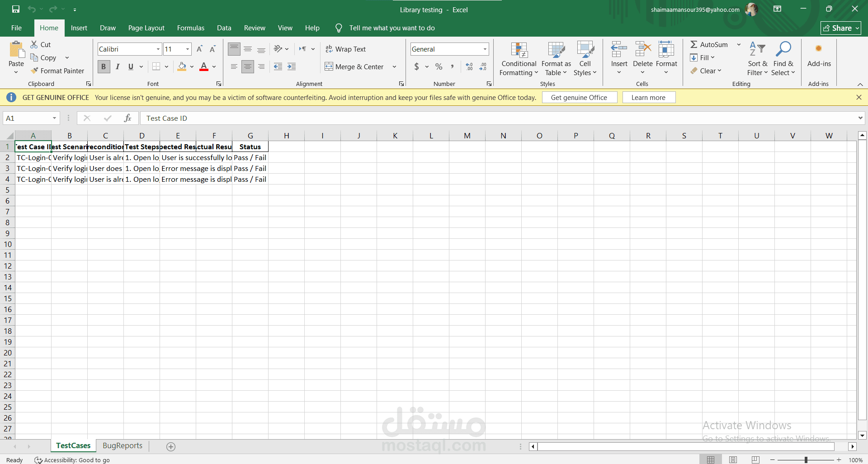Expand the formula bar chevron

pos(860,118)
